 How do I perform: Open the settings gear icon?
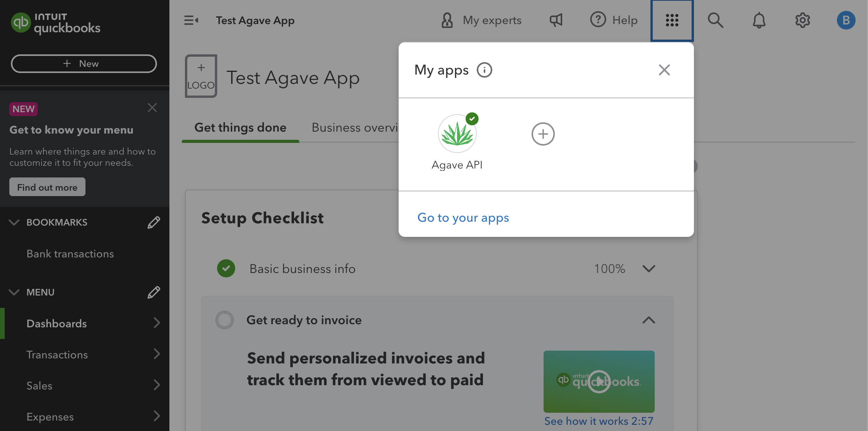click(x=802, y=20)
